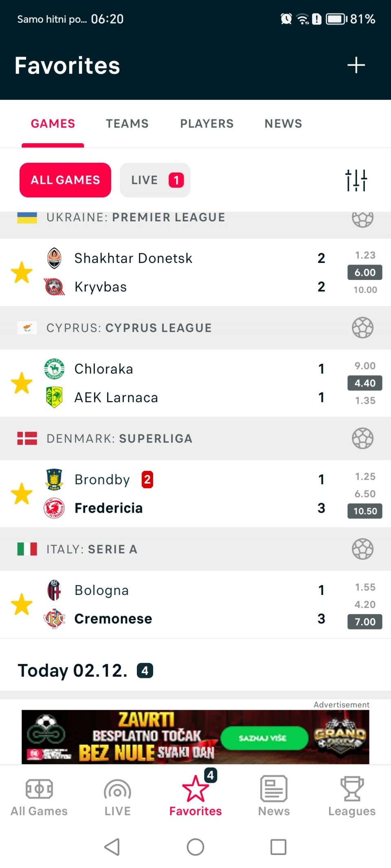This screenshot has width=391, height=868.
Task: Tap the Zavrti advertisement banner
Action: pyautogui.click(x=195, y=737)
